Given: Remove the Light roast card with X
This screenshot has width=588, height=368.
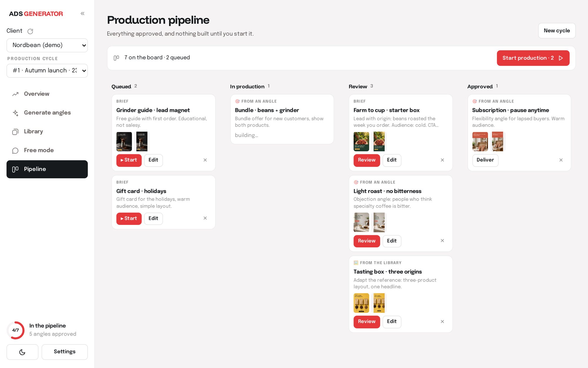Looking at the screenshot, I should 442,241.
